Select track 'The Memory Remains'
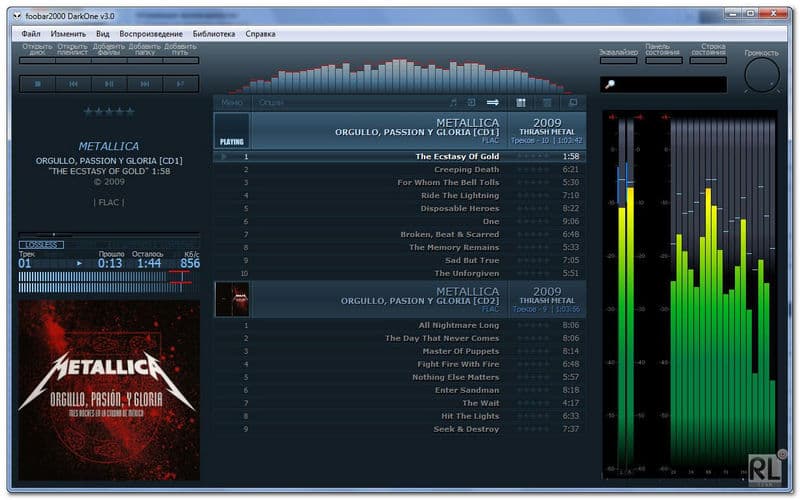 pos(399,247)
